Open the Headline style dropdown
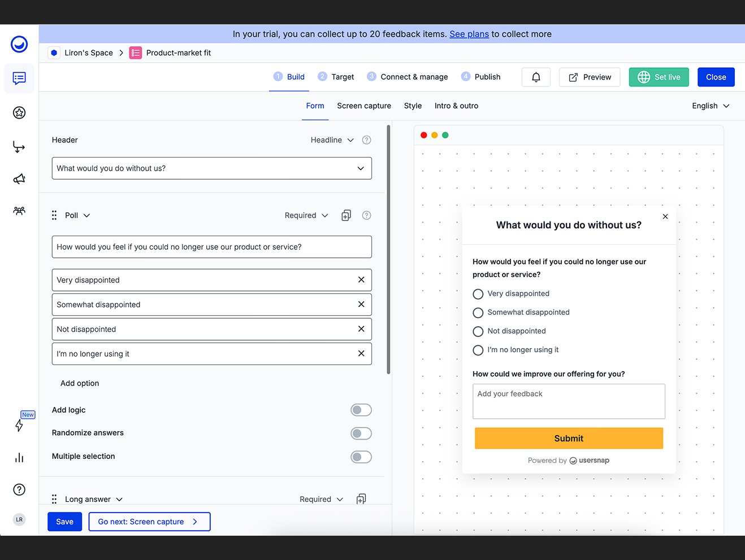This screenshot has height=560, width=745. coord(332,140)
